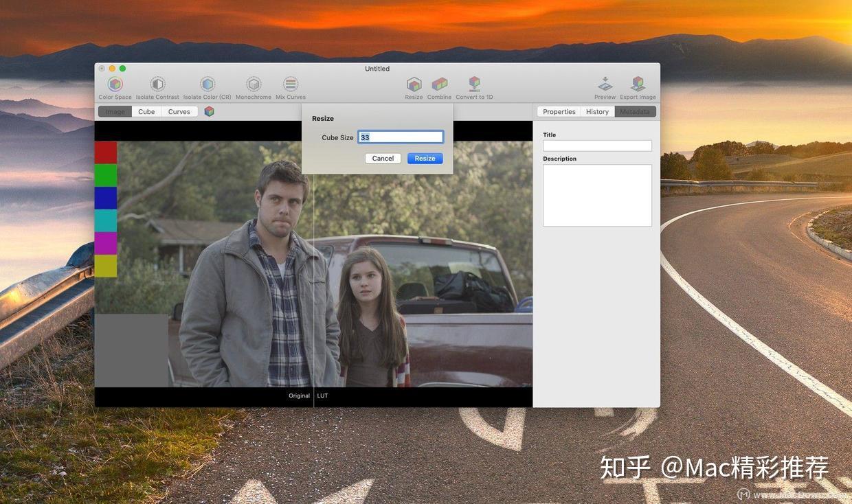Confirm with the Resize button
This screenshot has height=504, width=852.
[425, 158]
